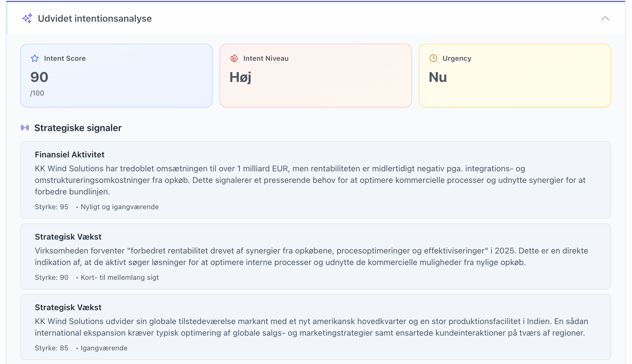
Task: Click the Styrke: 95 strength indicator
Action: tap(51, 207)
